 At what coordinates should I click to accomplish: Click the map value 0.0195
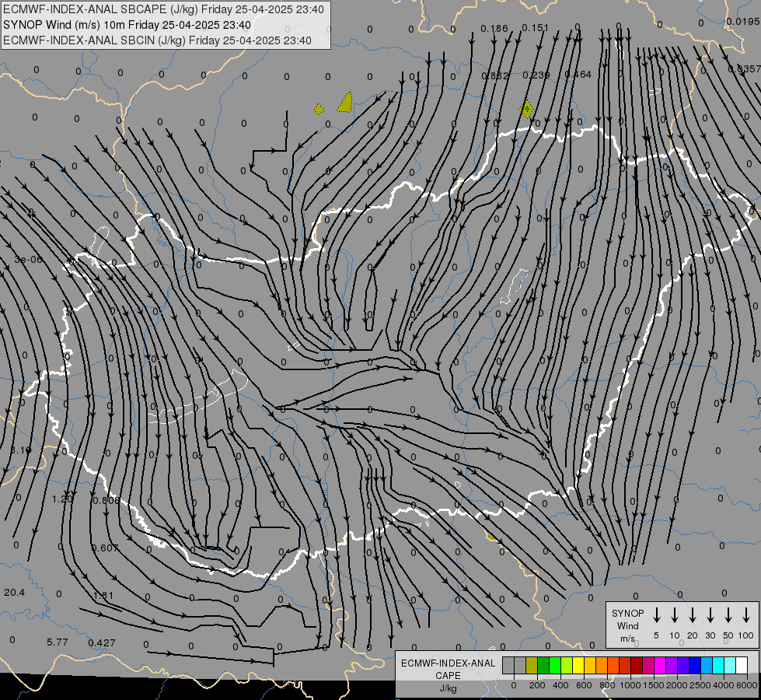(x=743, y=21)
